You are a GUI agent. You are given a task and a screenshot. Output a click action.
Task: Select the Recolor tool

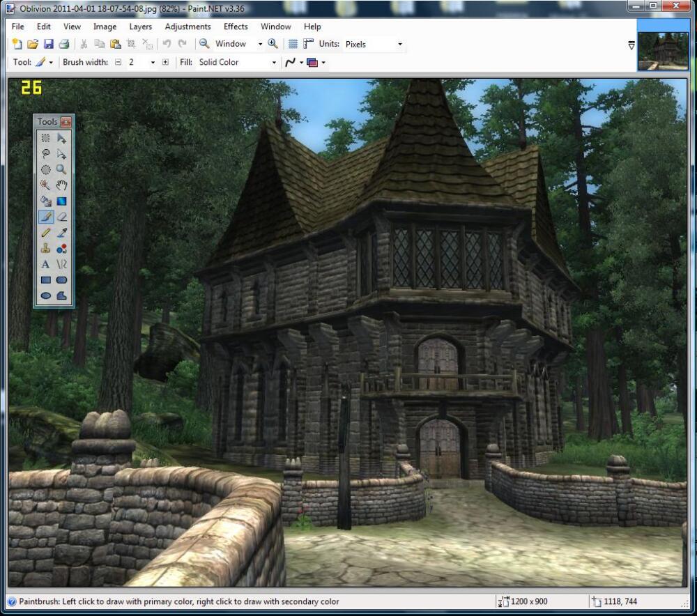pyautogui.click(x=62, y=249)
